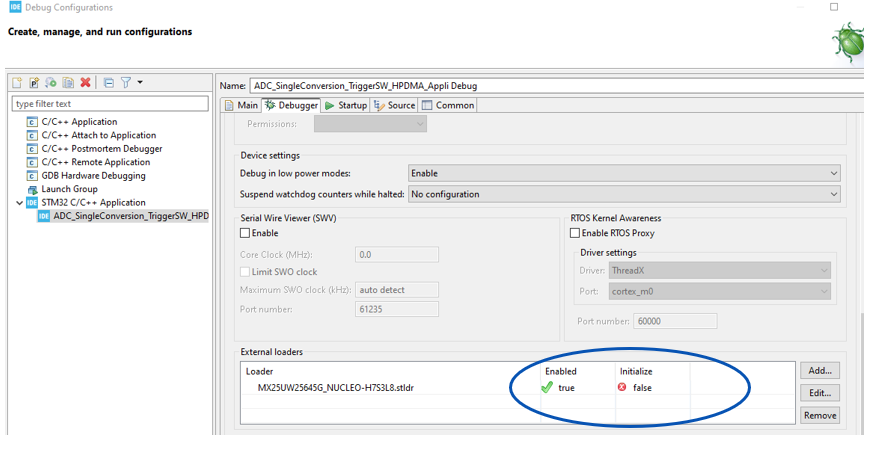Viewport: 888px width, 452px height.
Task: Toggle Limit SWO clock checkbox
Action: [x=245, y=272]
